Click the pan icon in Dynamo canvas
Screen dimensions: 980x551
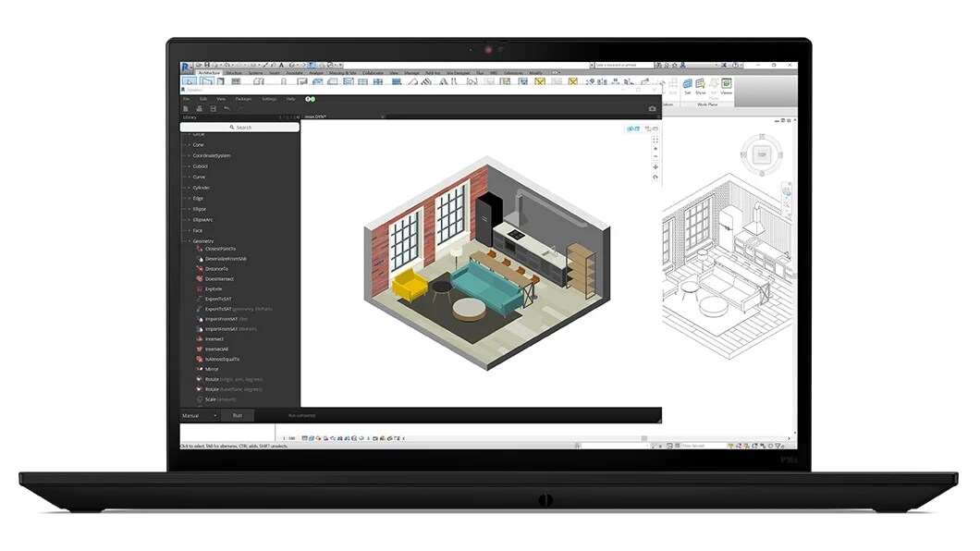(x=655, y=166)
